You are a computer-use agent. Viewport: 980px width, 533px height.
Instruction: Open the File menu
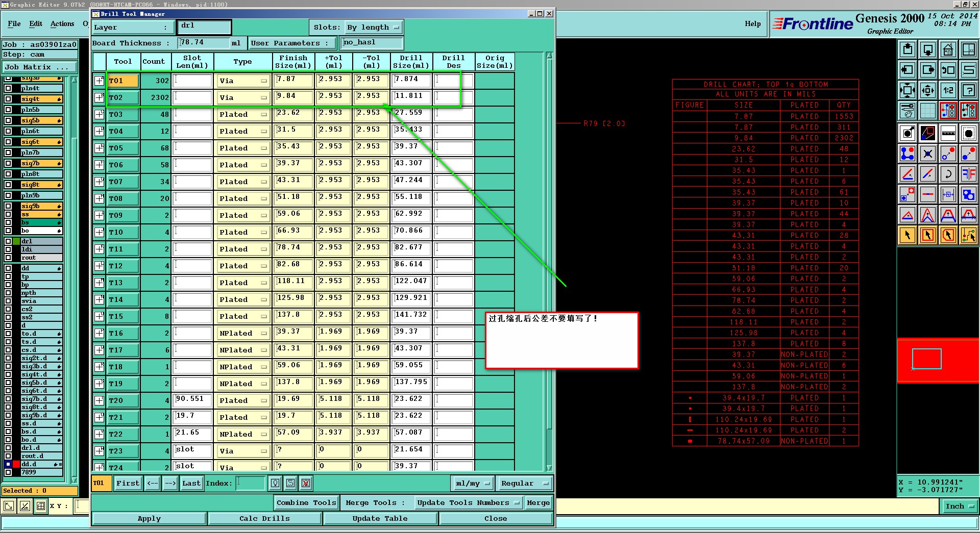click(14, 23)
